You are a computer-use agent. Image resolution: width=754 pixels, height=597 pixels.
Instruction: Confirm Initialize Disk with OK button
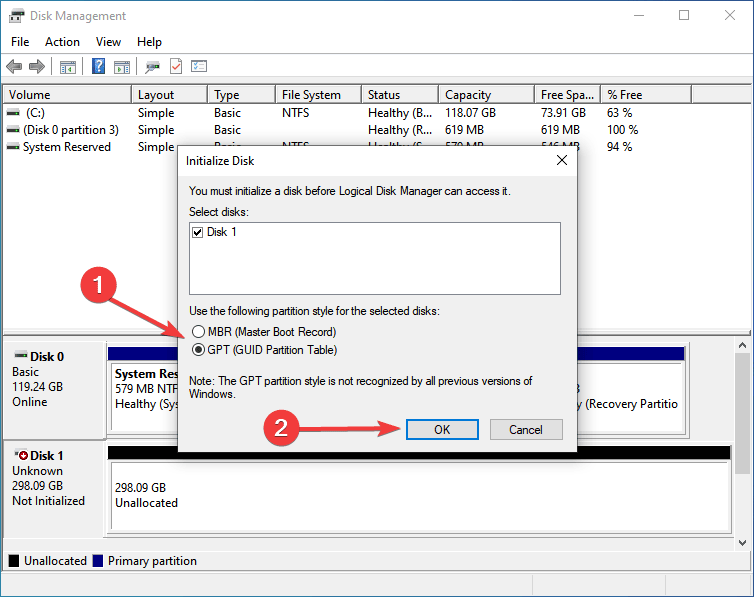tap(442, 429)
